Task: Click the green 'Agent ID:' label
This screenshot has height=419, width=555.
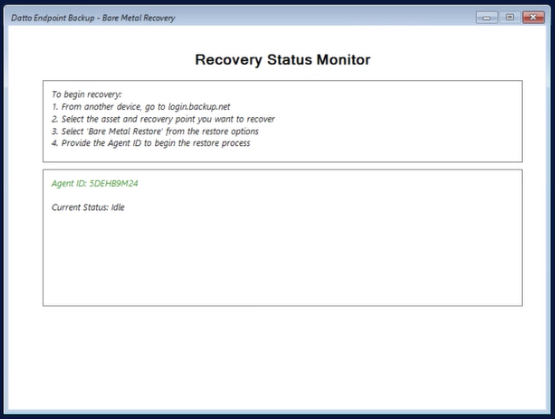Action: point(69,184)
